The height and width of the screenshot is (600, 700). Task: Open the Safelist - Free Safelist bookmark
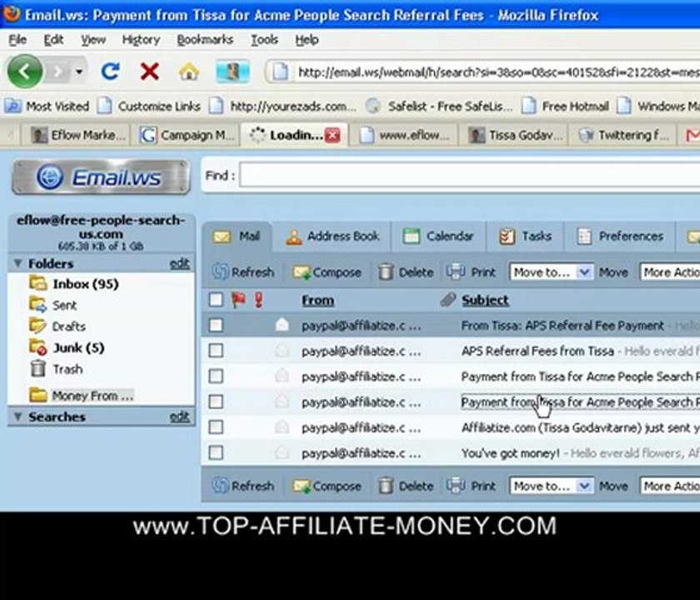(439, 107)
